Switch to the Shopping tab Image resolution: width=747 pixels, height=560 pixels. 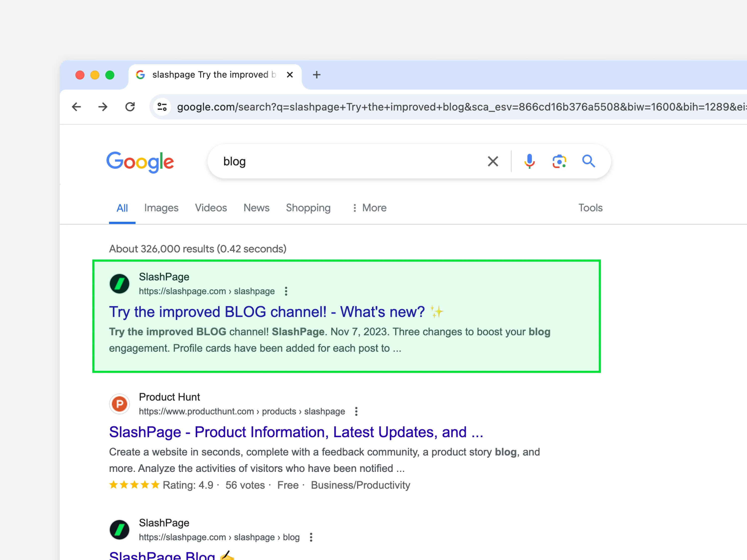[308, 208]
